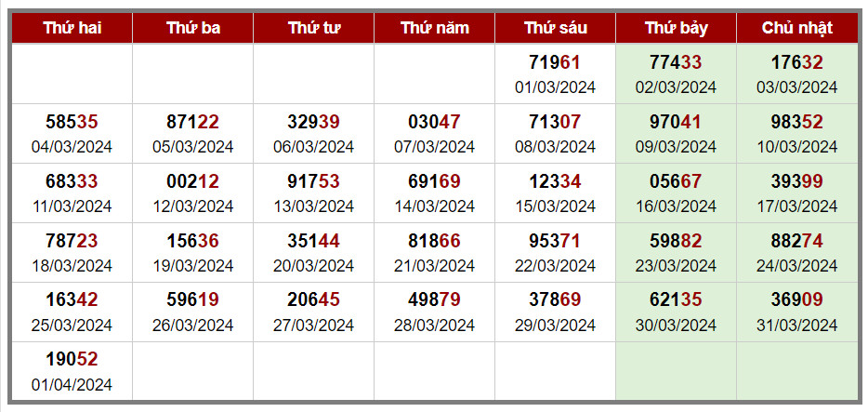The height and width of the screenshot is (412, 868).
Task: Click the Thứ hai column header
Action: [72, 28]
